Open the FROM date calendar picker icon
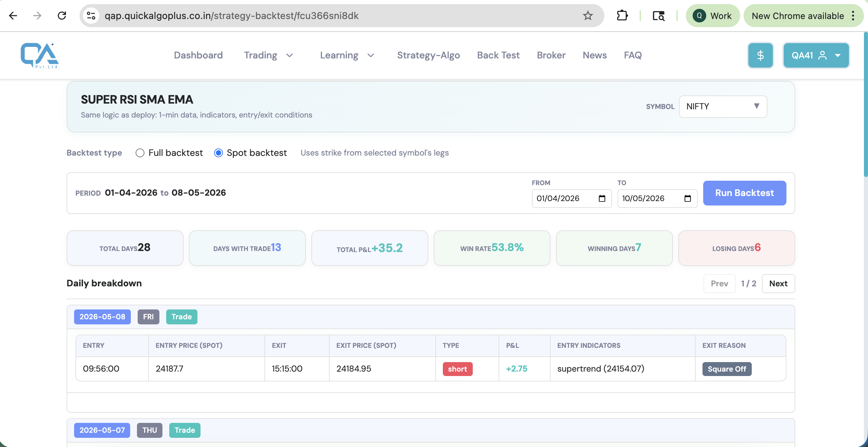Viewport: 868px width, 447px height. click(x=602, y=198)
